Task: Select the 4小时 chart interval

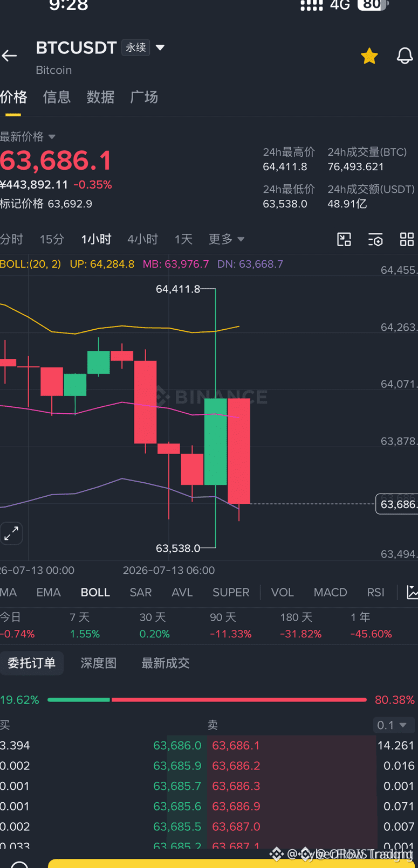Action: point(142,239)
